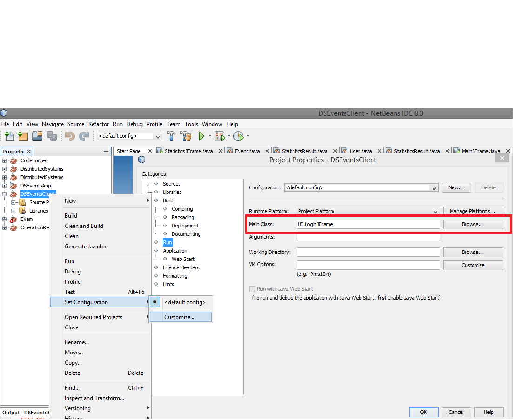Viewport: 513px width, 420px height.
Task: Click the Libraries folder icon in project tree
Action: pos(23,211)
